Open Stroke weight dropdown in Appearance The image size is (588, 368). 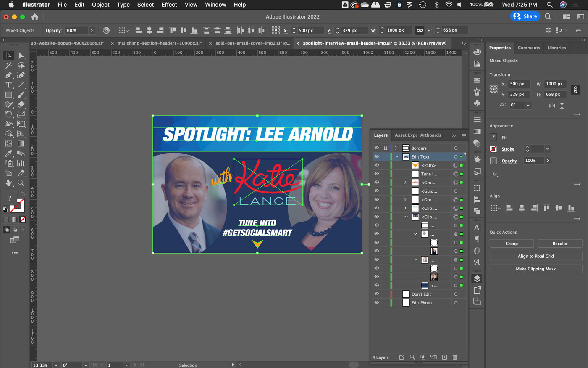(x=548, y=149)
